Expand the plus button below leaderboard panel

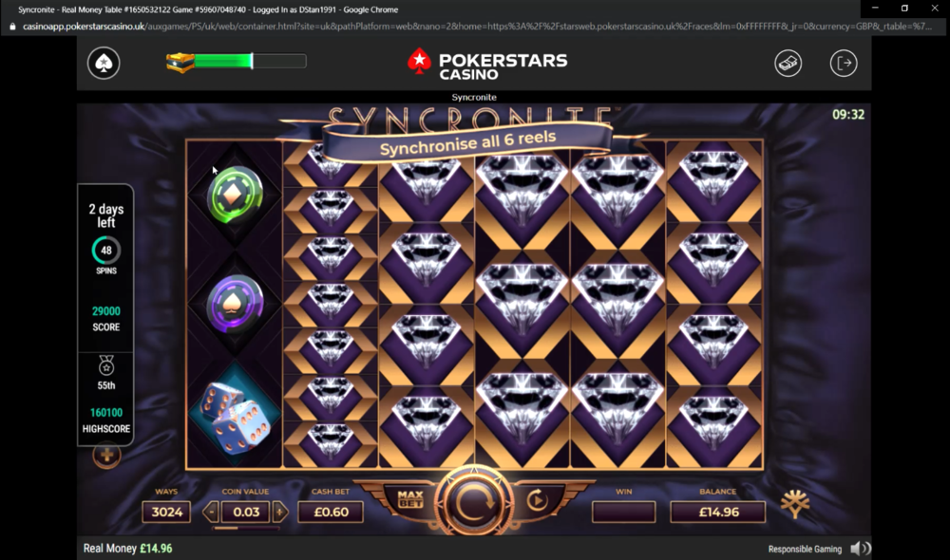click(106, 456)
